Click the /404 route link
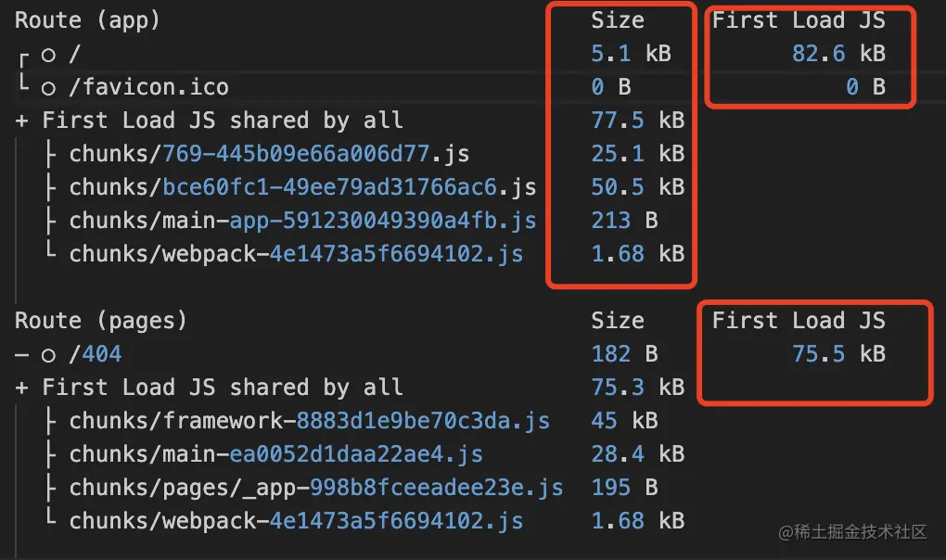The width and height of the screenshot is (946, 560). click(96, 354)
